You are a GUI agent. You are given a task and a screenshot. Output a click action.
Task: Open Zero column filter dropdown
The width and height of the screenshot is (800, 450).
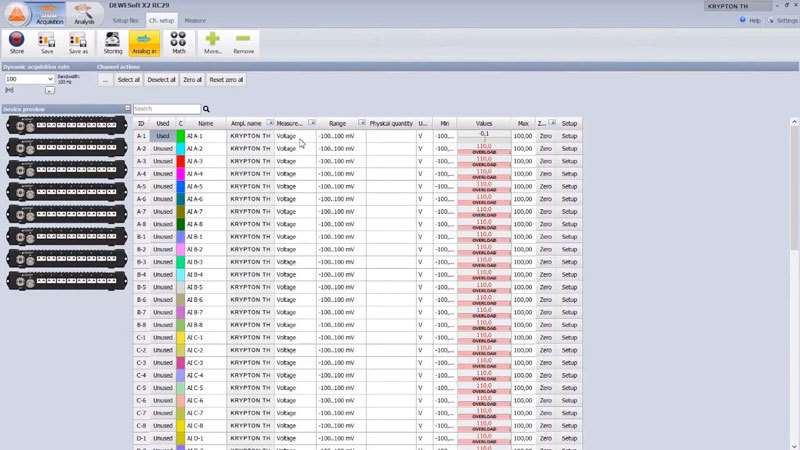point(552,123)
